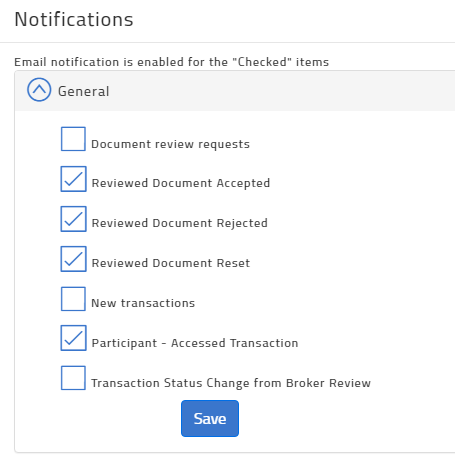Viewport: 455px width, 458px height.
Task: Click the 'Reviewed Document Accepted' label text
Action: pos(181,183)
